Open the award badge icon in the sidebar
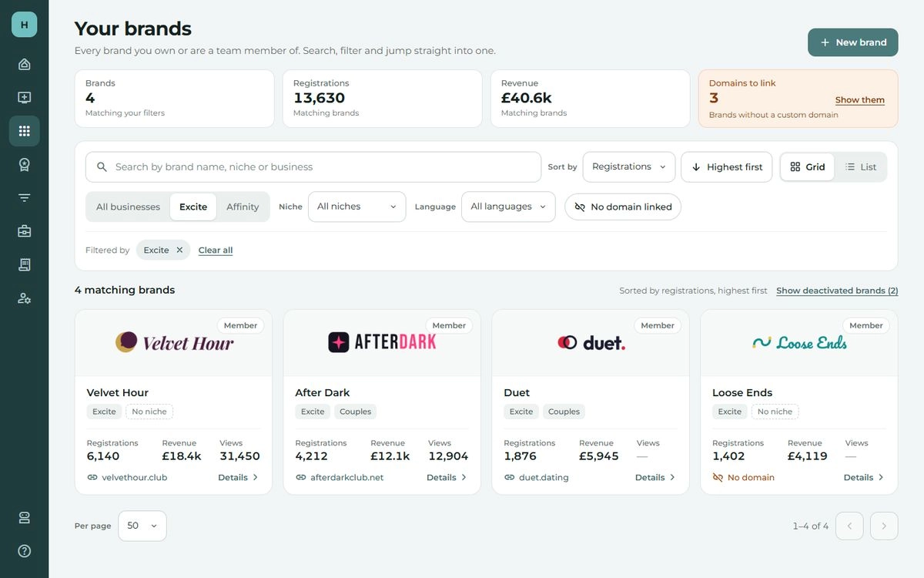The width and height of the screenshot is (924, 578). [24, 164]
